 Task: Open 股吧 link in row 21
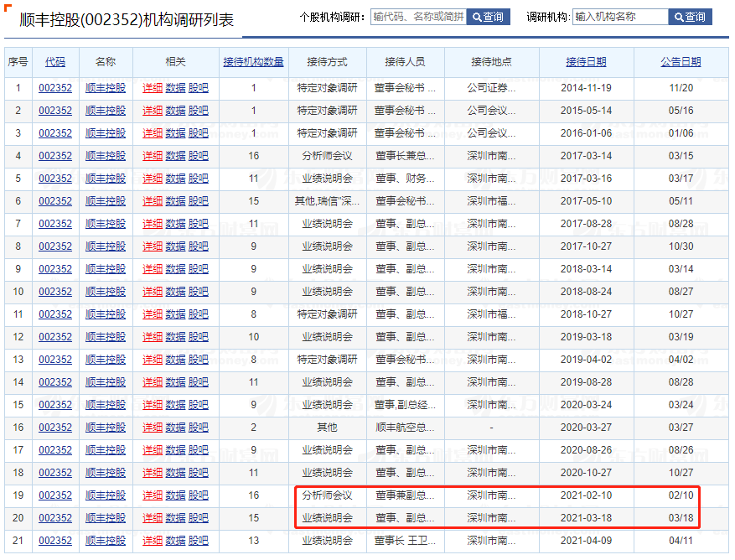tap(199, 541)
